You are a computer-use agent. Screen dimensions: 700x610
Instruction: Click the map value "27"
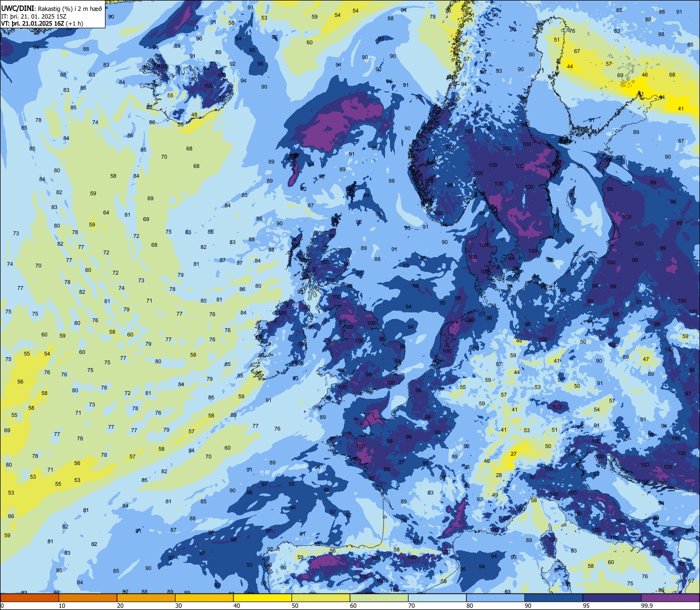pyautogui.click(x=514, y=454)
